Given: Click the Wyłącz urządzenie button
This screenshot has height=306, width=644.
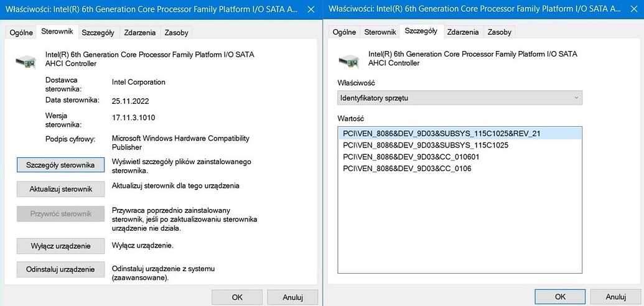Looking at the screenshot, I should click(60, 246).
